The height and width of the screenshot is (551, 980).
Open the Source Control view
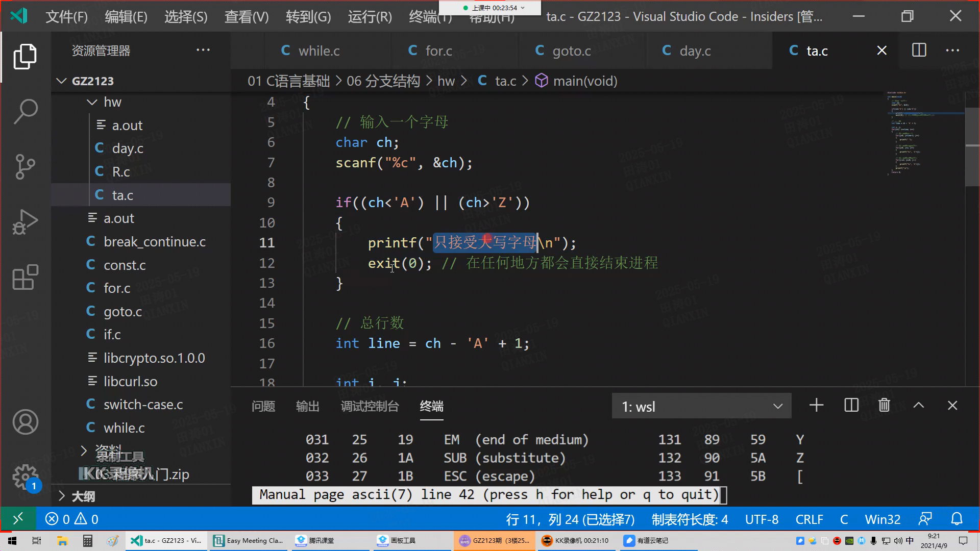(x=25, y=167)
